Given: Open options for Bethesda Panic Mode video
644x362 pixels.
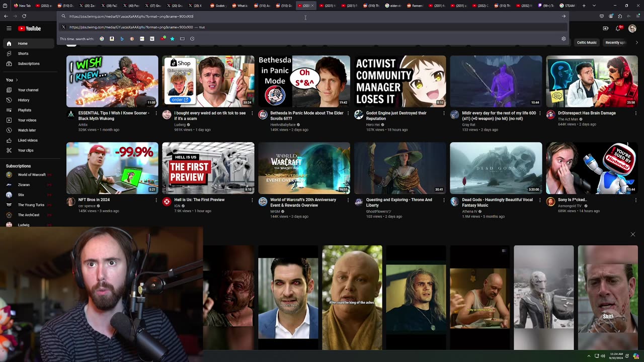Looking at the screenshot, I should pos(348,114).
